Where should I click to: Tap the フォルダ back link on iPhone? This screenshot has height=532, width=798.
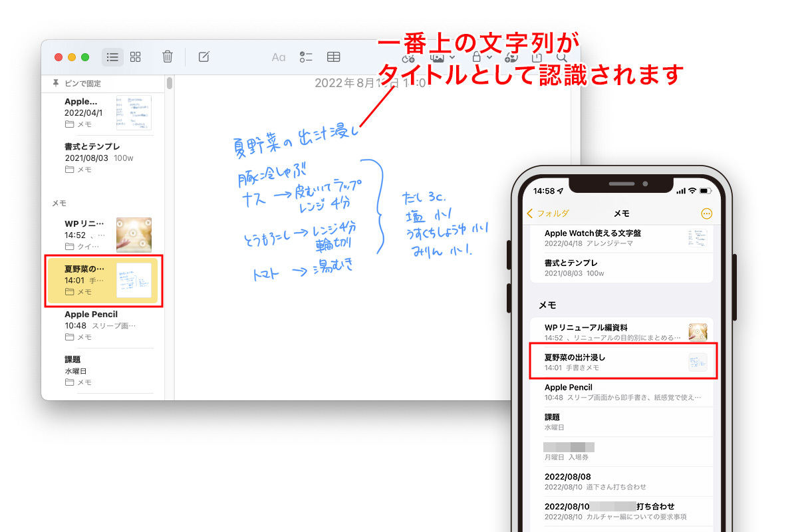(x=548, y=213)
